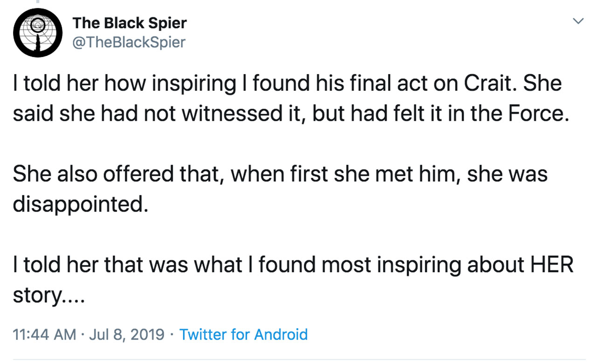
Task: Click the word disappointed in the tweet
Action: click(x=77, y=205)
